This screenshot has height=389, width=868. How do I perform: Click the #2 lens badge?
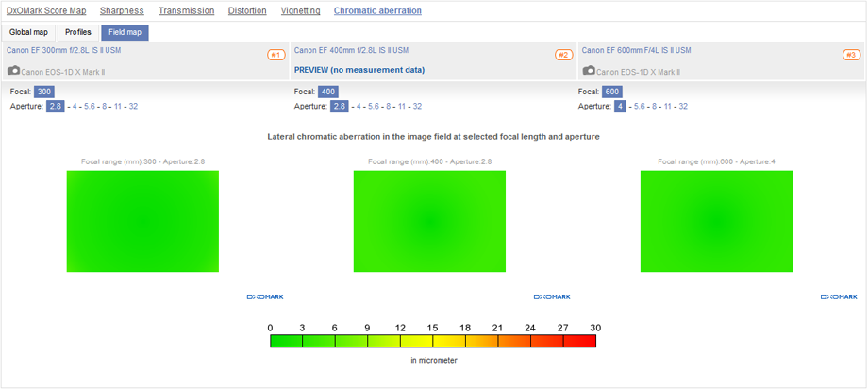pos(563,55)
